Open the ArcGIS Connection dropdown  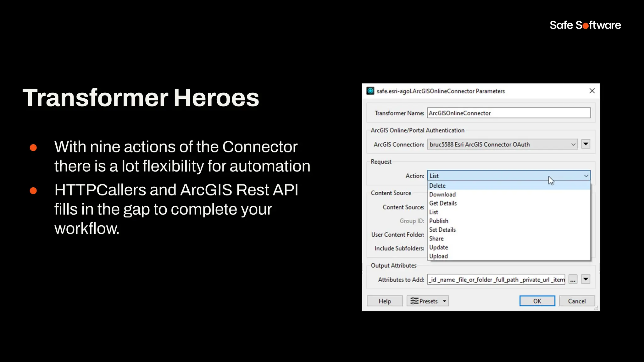coord(502,145)
